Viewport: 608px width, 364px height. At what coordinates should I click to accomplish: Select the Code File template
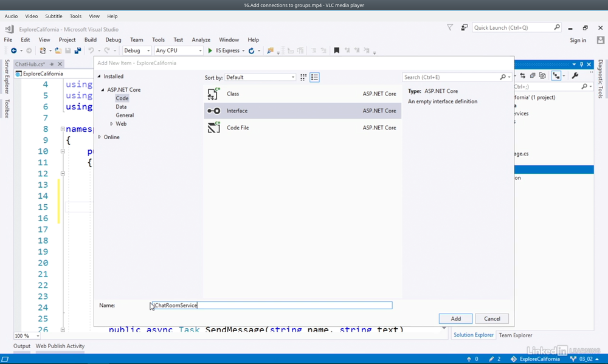click(x=302, y=128)
